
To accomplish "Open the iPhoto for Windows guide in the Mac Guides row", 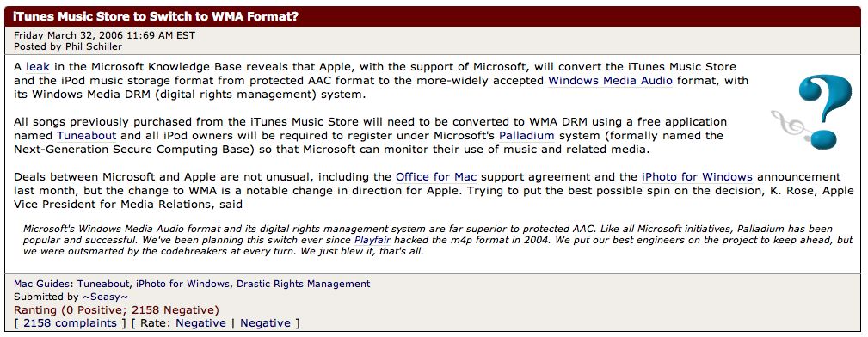I will pyautogui.click(x=182, y=284).
